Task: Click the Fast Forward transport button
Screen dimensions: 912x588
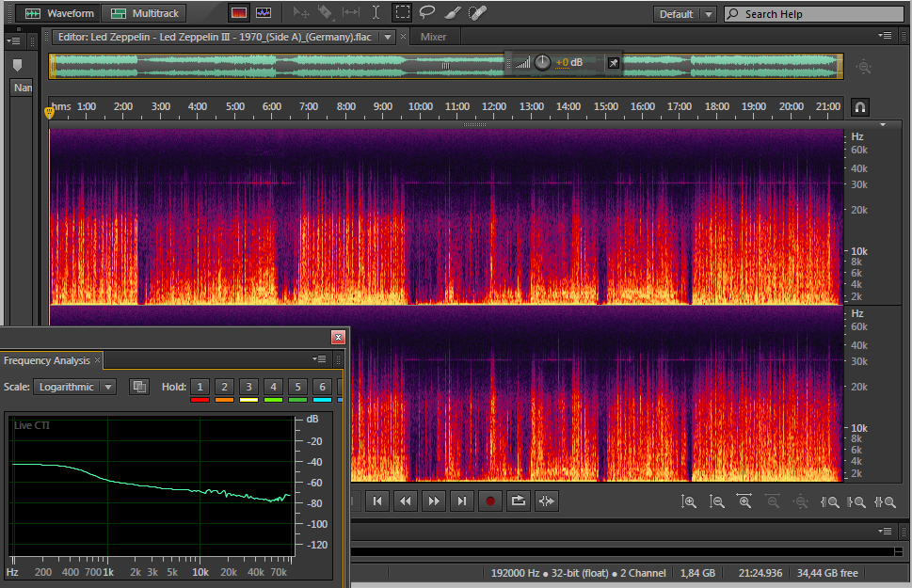Action: [x=433, y=501]
